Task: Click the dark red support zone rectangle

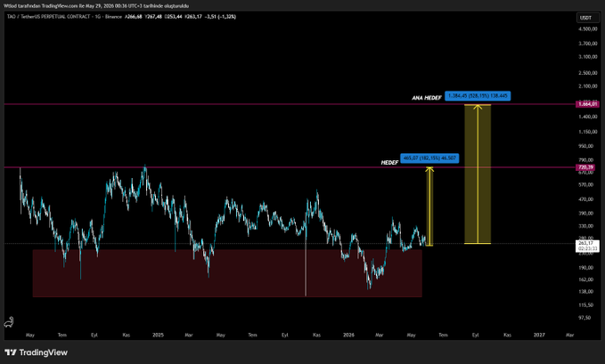Action: pos(227,273)
